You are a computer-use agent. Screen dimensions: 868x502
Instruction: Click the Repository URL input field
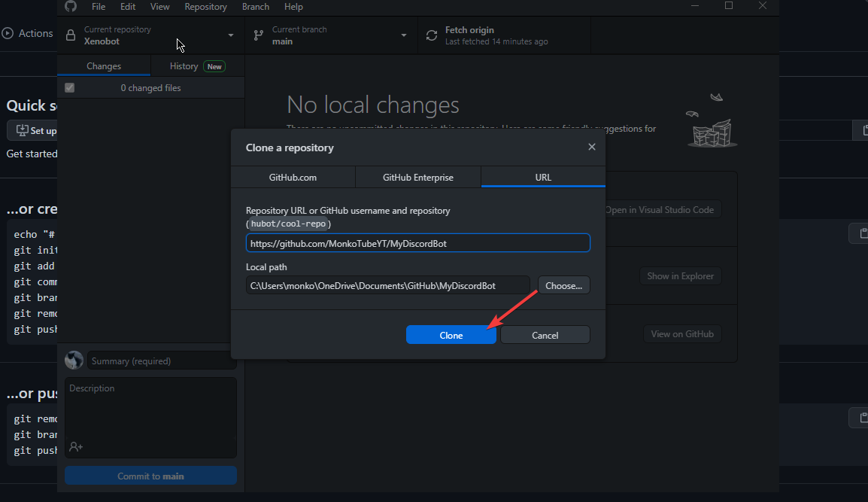pyautogui.click(x=417, y=243)
